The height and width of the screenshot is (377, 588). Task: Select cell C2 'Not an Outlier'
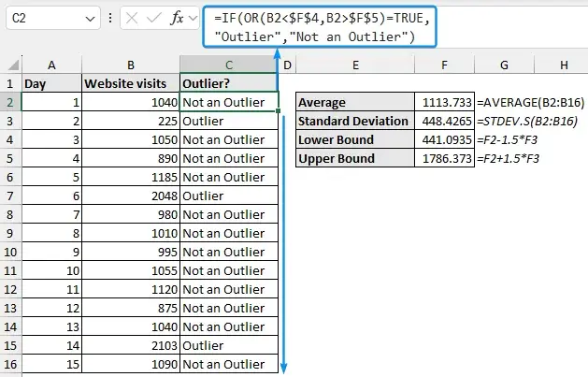click(229, 102)
